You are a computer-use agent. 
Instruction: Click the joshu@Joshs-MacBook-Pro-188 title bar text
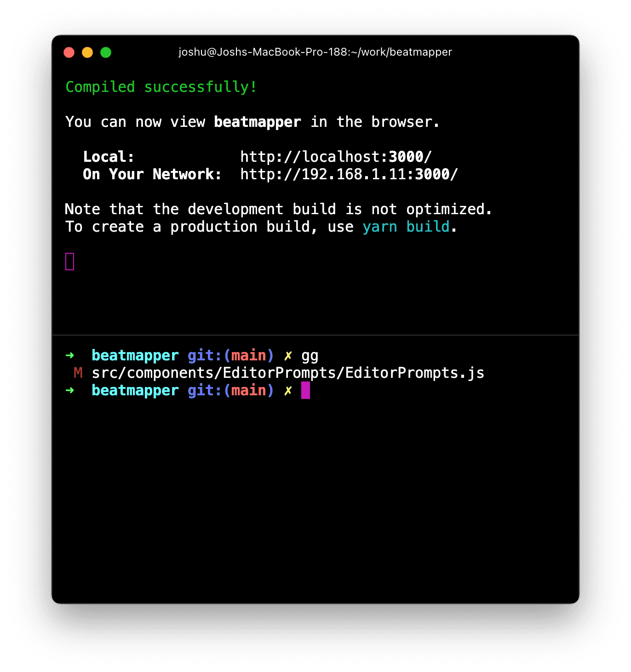(315, 52)
